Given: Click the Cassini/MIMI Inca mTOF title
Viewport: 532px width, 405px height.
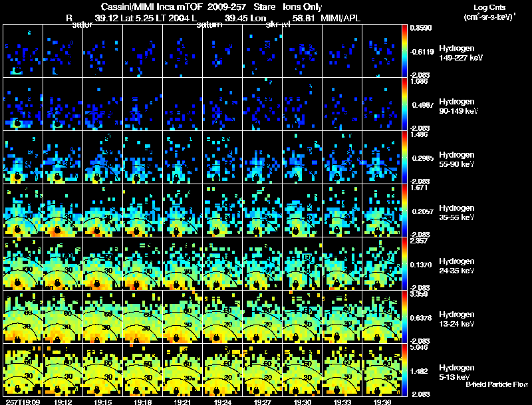Looking at the screenshot, I should tap(152, 7).
